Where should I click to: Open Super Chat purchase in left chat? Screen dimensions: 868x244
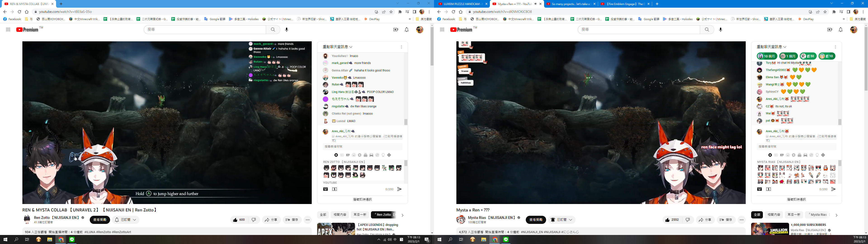tap(335, 189)
